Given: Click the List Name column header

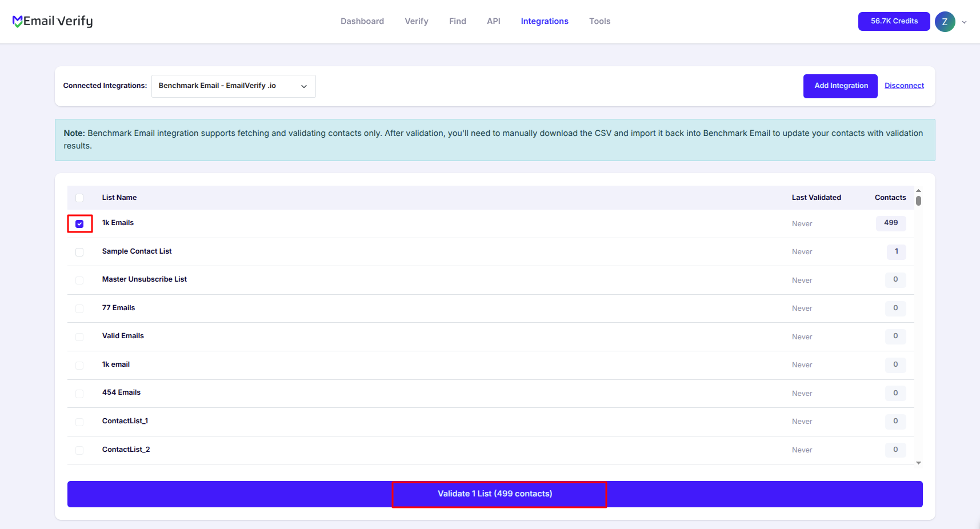Looking at the screenshot, I should click(x=119, y=198).
